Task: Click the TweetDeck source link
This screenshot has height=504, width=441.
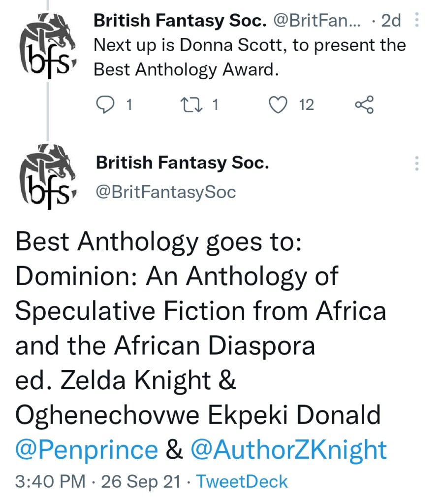Action: [242, 481]
